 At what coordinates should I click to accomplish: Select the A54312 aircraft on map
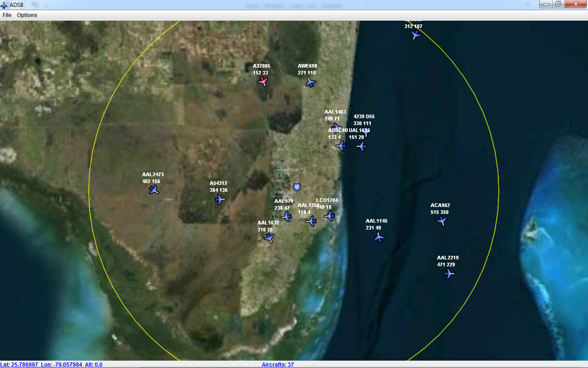point(220,200)
